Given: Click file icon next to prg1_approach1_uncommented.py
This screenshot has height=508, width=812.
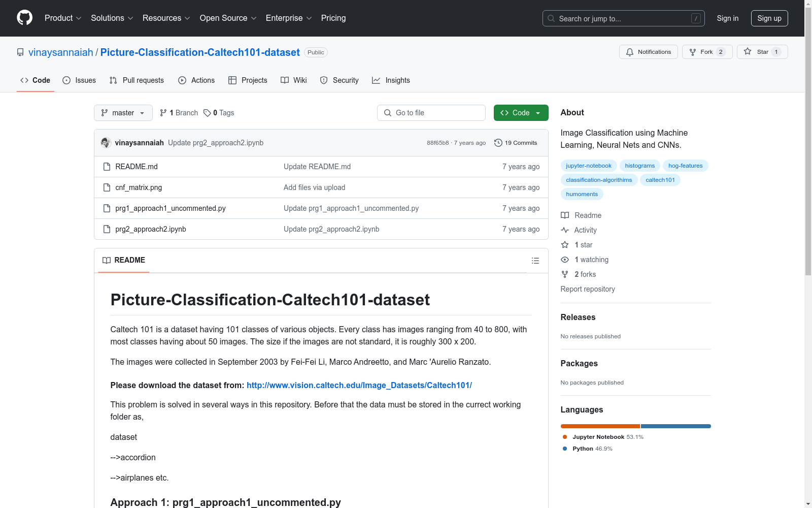Looking at the screenshot, I should 107,208.
